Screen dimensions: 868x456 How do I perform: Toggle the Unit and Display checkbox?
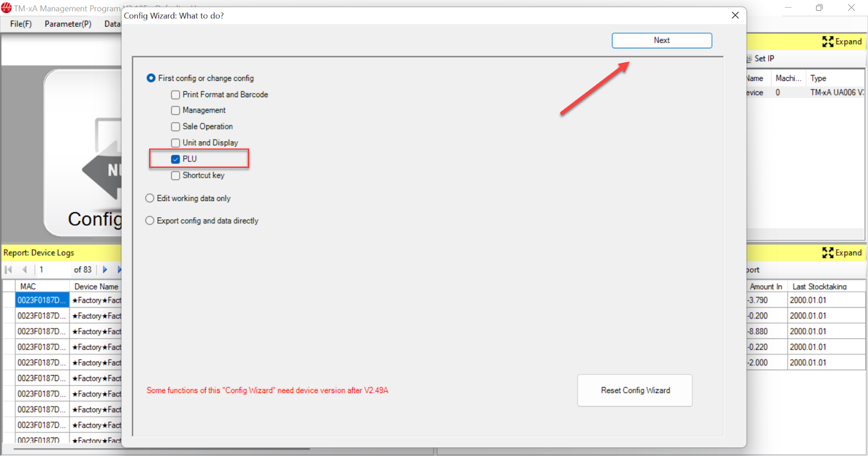click(x=175, y=143)
